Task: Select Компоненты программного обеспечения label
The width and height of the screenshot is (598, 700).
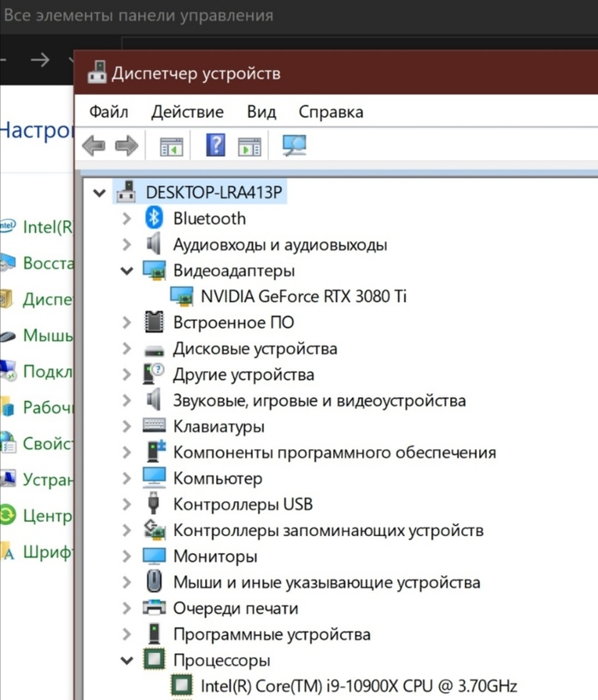Action: pos(335,452)
